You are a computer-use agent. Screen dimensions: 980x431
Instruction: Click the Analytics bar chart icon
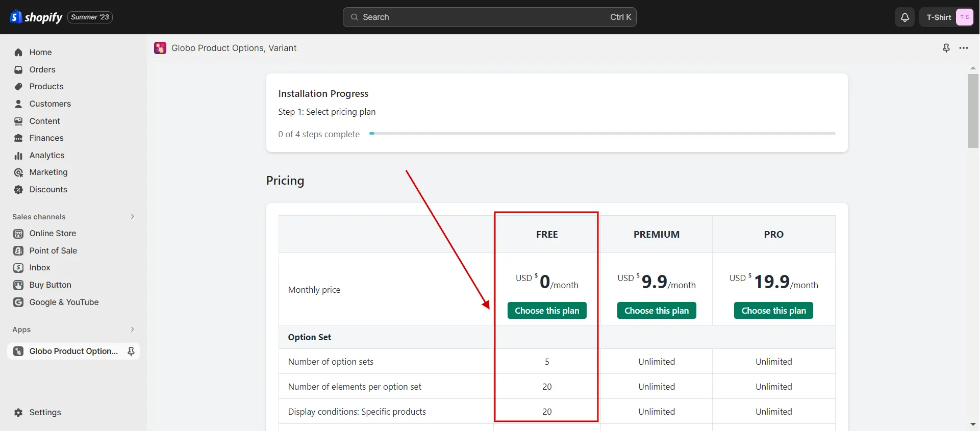(x=18, y=156)
